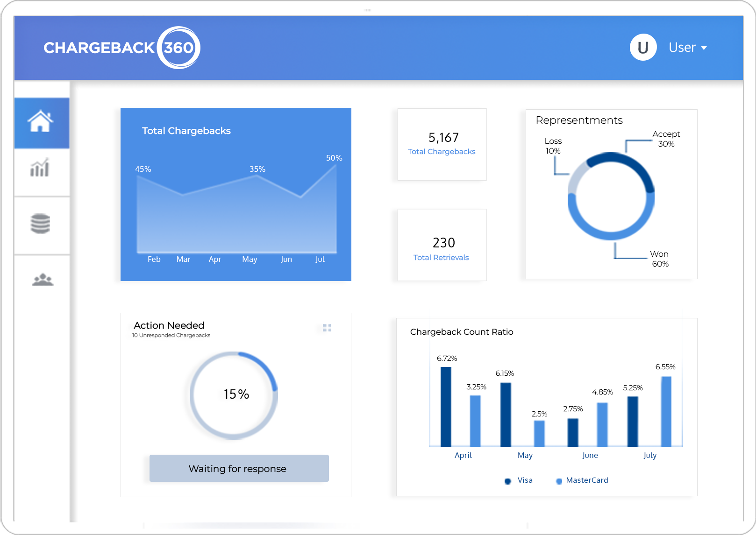This screenshot has width=756, height=535.
Task: Open the Home dashboard sidebar icon
Action: click(41, 122)
